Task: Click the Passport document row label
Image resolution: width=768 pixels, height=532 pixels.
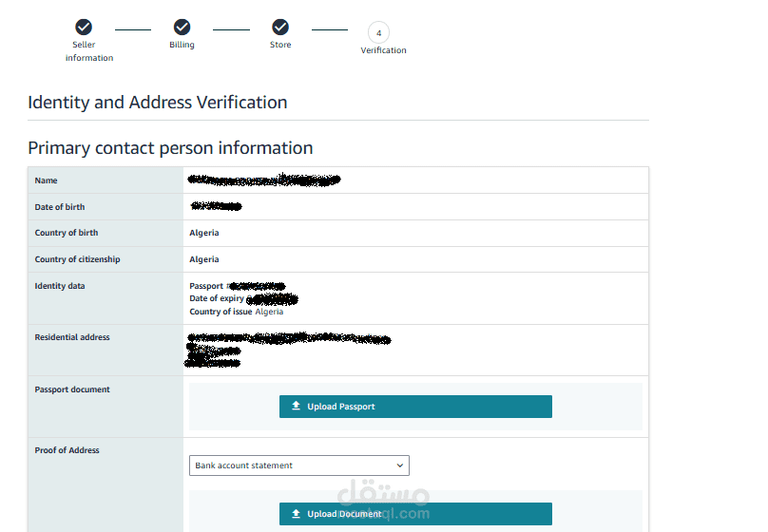Action: point(72,389)
